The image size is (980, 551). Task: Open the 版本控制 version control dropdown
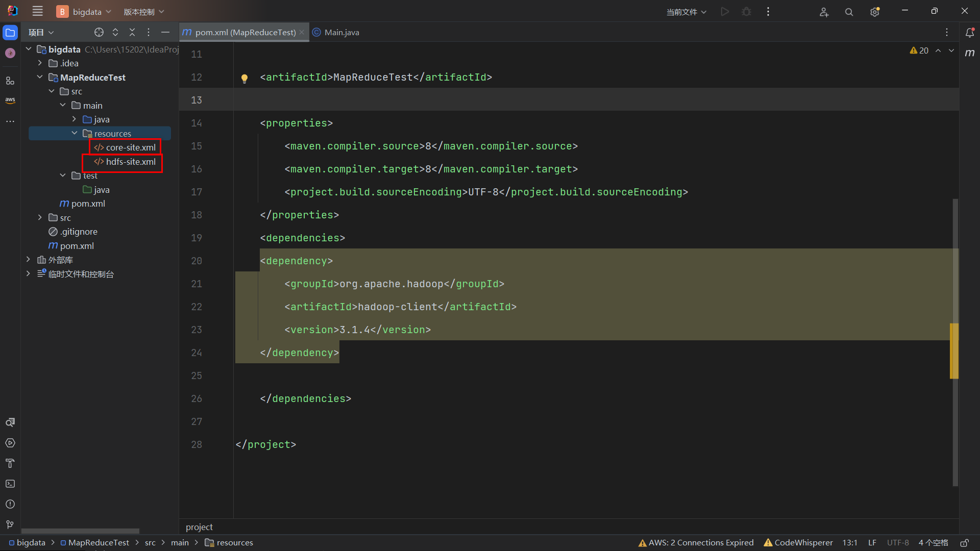144,12
